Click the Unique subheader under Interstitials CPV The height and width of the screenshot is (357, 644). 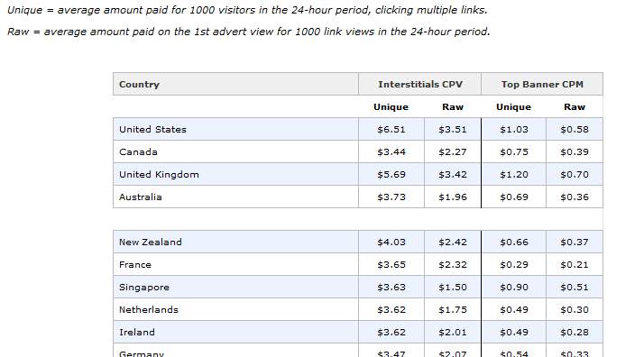click(391, 107)
